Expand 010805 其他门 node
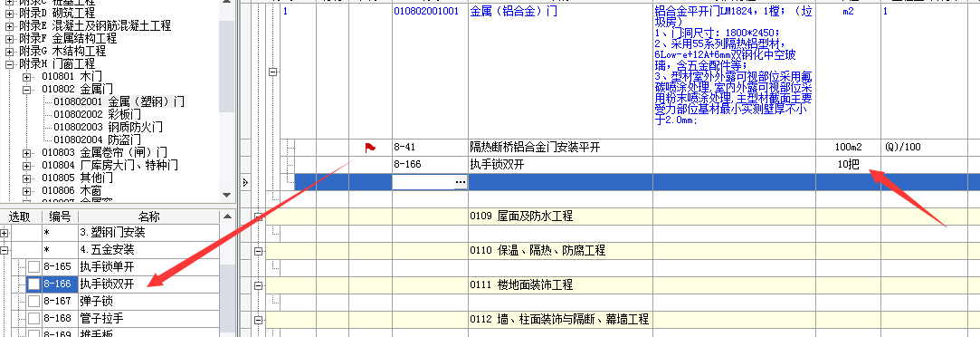980x337 pixels. click(x=27, y=178)
